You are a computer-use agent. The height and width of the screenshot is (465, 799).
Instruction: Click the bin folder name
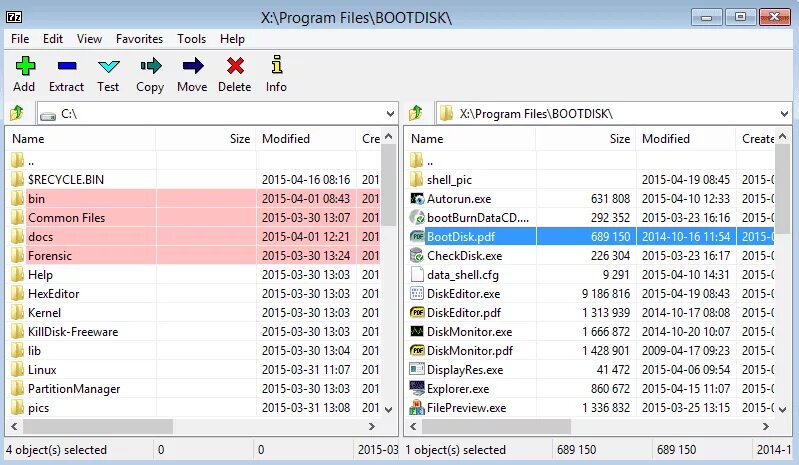[x=36, y=199]
